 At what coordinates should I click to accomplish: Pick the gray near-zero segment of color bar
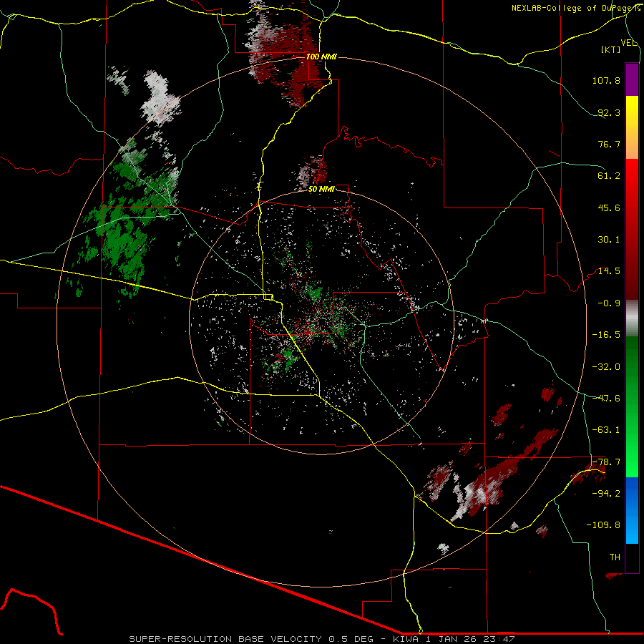tap(632, 318)
